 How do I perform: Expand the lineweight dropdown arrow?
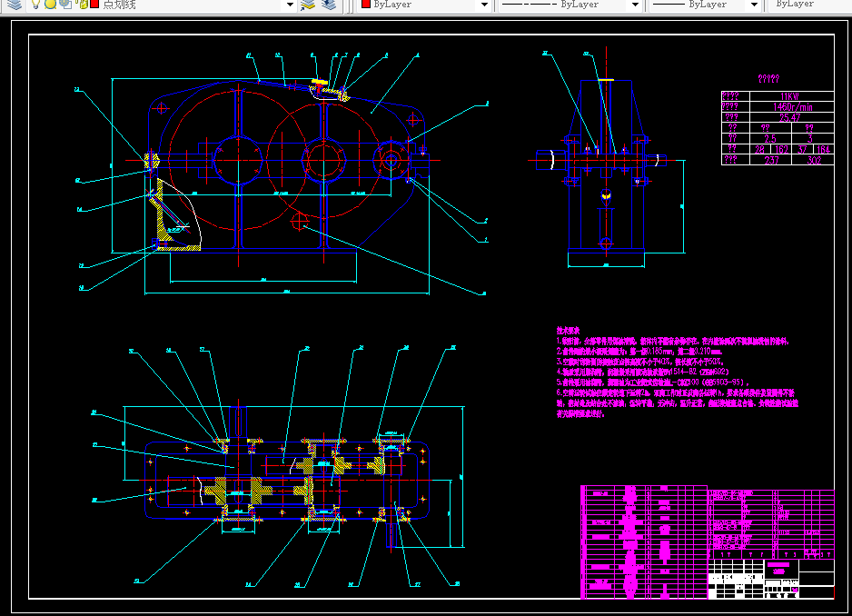point(754,5)
